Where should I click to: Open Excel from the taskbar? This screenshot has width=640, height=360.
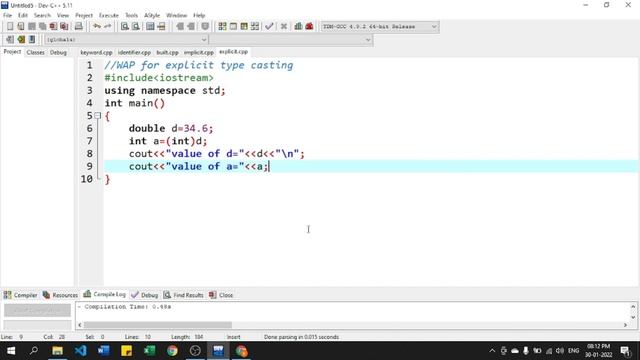point(149,351)
